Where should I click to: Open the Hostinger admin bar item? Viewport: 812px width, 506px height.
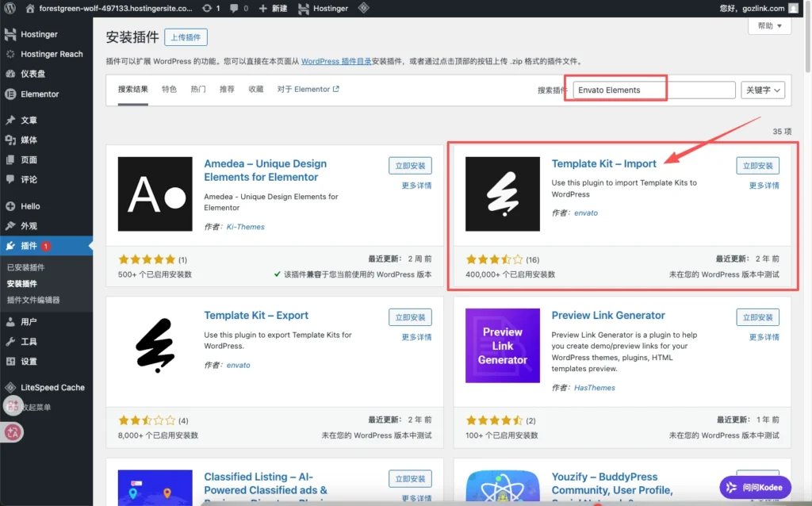coord(324,8)
